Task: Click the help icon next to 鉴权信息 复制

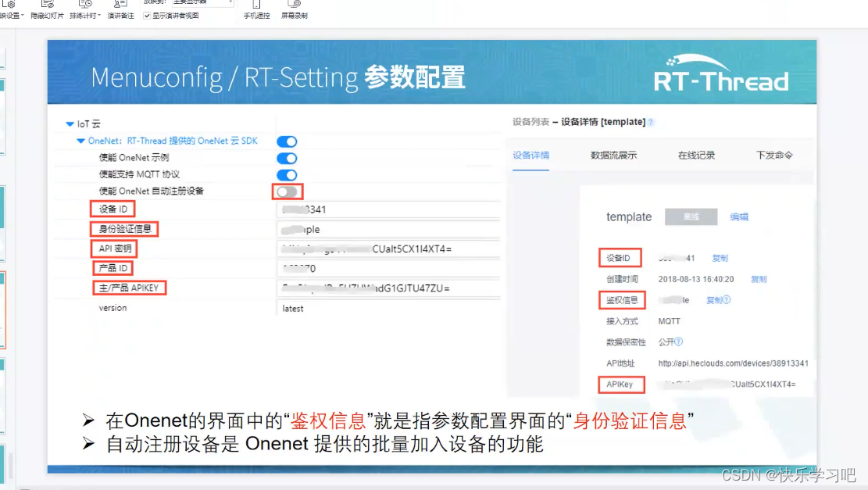Action: pyautogui.click(x=727, y=299)
